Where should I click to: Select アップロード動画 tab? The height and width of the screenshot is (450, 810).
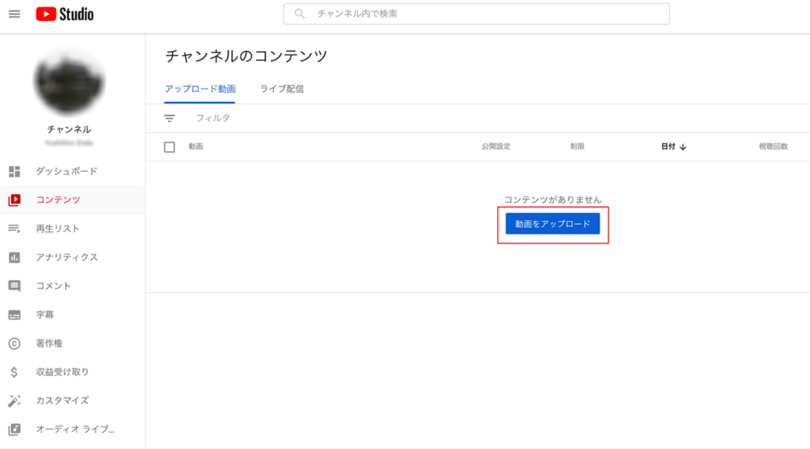tap(200, 89)
